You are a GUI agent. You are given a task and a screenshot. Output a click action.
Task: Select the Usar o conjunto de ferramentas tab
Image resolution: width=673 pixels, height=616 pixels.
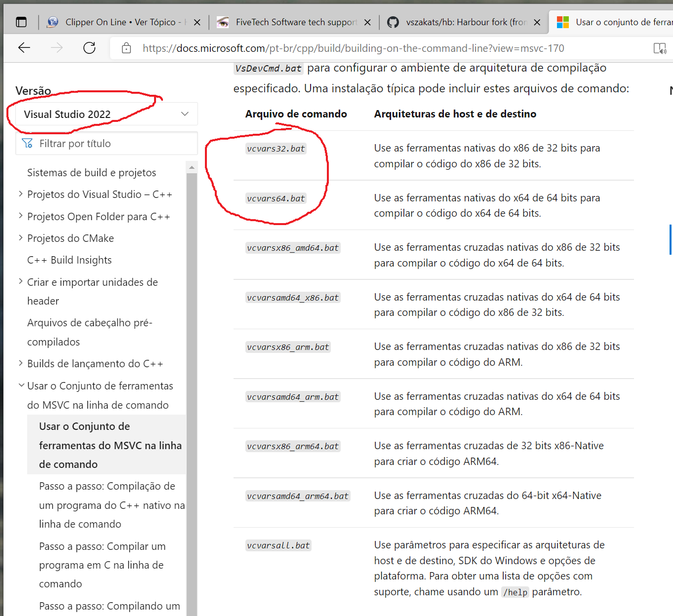pyautogui.click(x=612, y=22)
